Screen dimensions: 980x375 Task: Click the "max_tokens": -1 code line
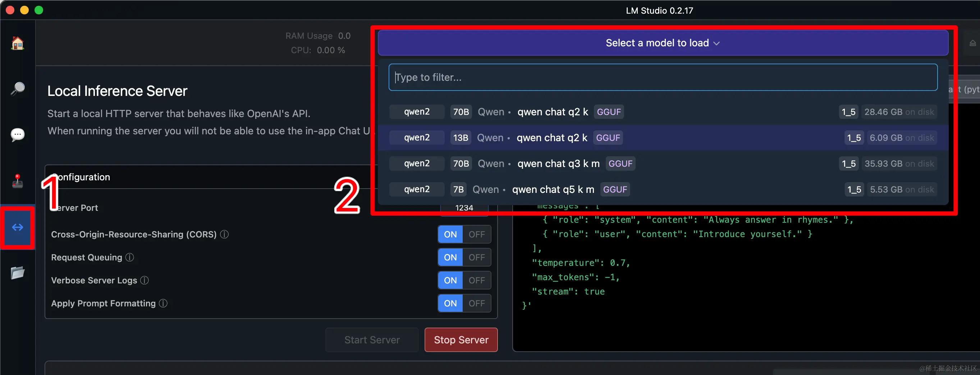[x=576, y=277]
